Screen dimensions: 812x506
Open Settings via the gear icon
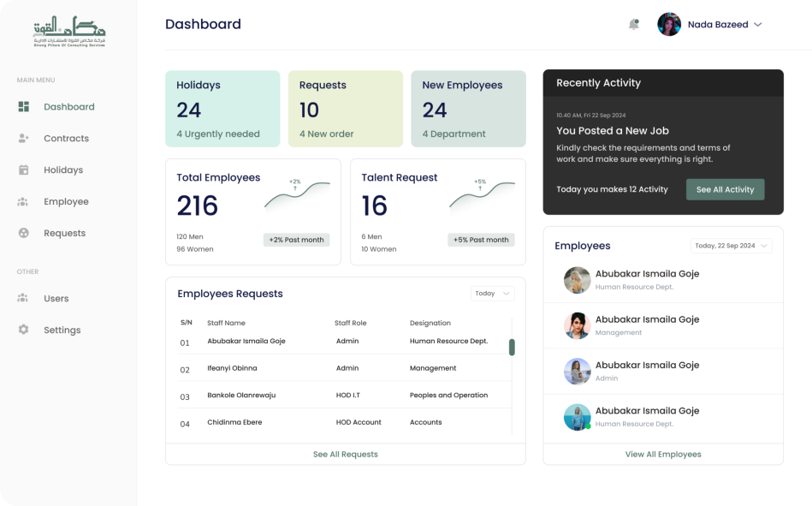click(24, 330)
